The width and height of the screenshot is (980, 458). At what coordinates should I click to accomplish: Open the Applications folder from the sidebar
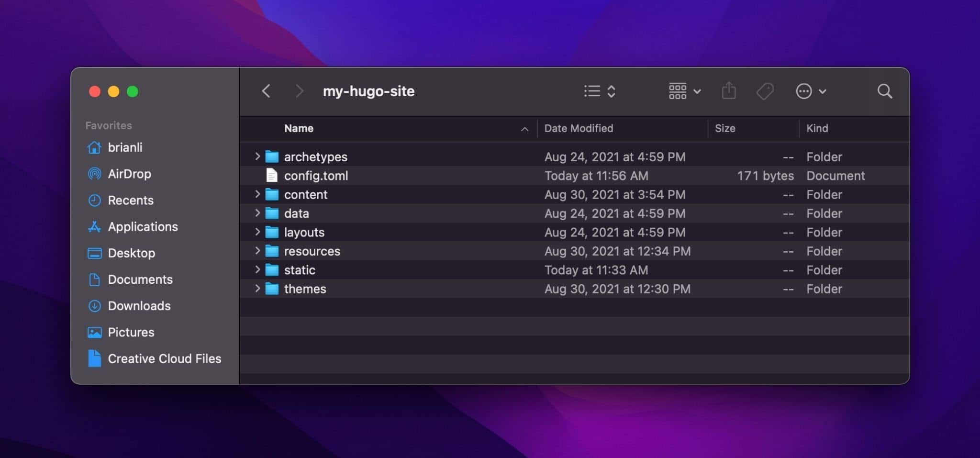(x=143, y=226)
